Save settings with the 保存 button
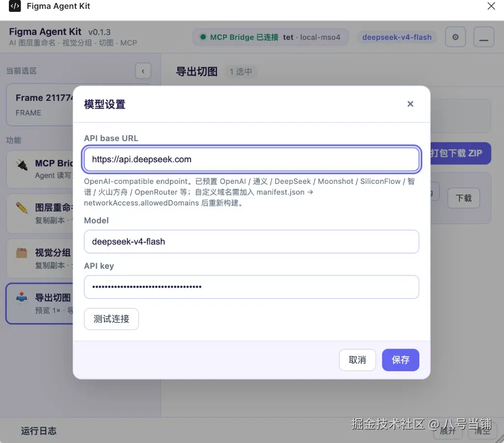This screenshot has height=443, width=504. pyautogui.click(x=401, y=360)
